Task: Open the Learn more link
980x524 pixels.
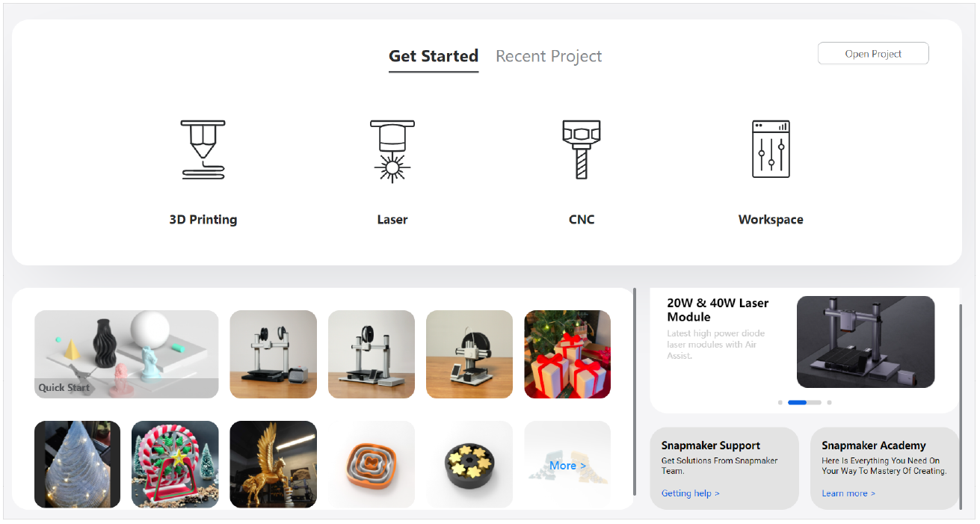Action: [x=848, y=493]
